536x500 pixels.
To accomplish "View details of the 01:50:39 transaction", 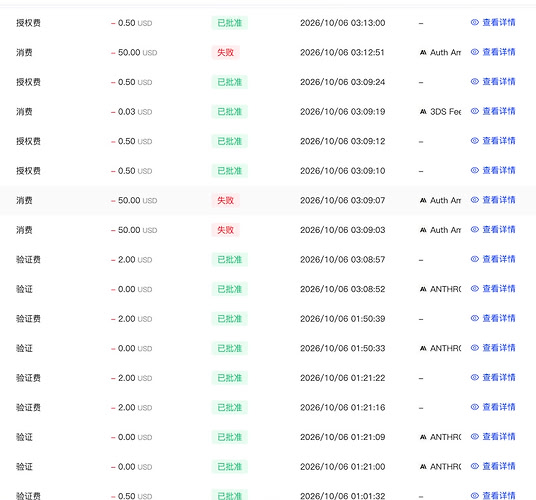I will click(x=493, y=318).
